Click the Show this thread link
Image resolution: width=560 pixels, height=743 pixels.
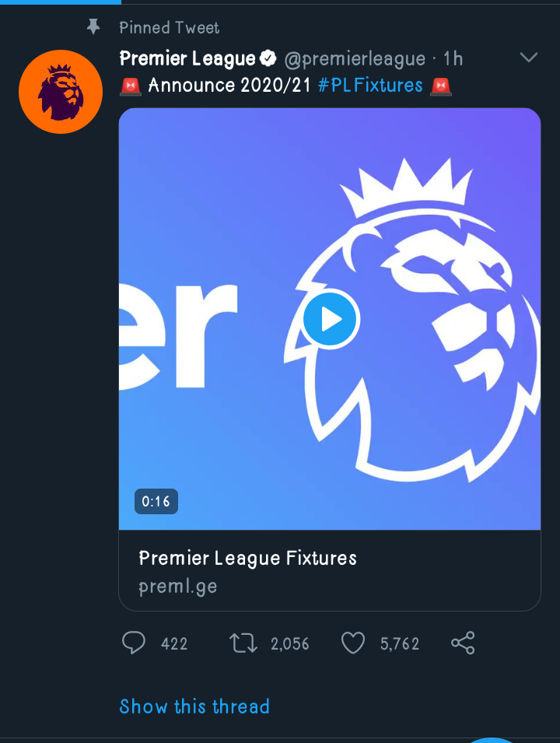194,706
